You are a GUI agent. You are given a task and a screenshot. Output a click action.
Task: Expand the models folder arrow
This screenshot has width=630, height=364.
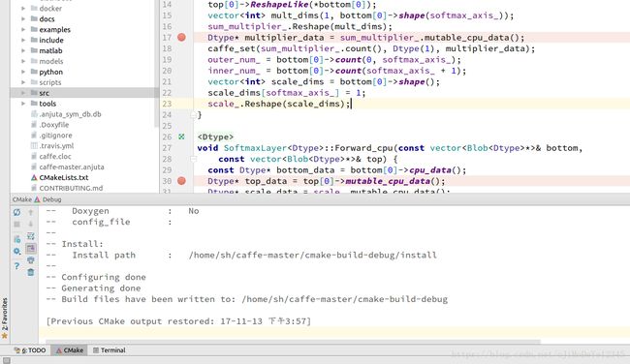tap(23, 61)
